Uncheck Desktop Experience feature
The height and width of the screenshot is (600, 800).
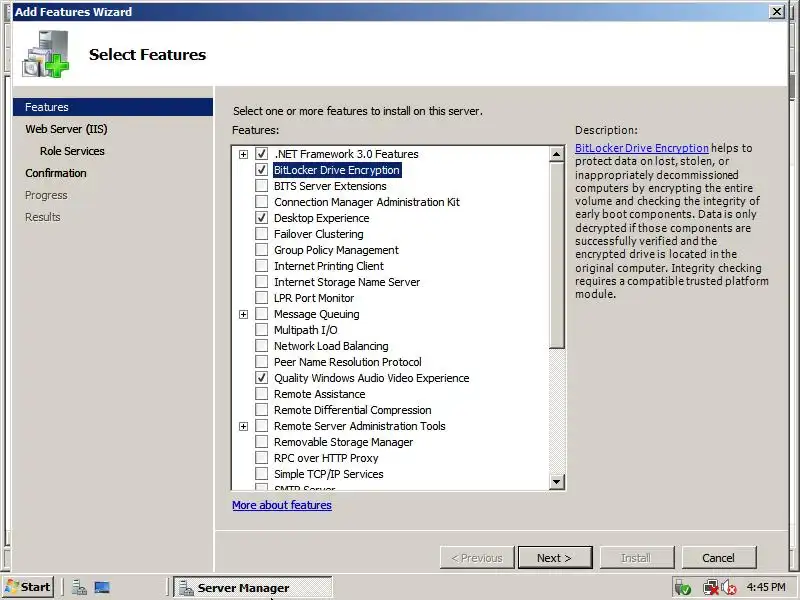[261, 218]
